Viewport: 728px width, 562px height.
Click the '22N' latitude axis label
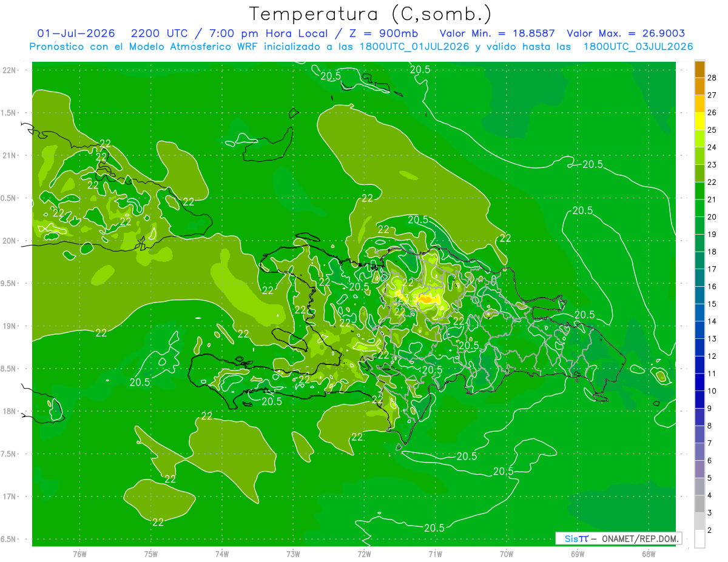click(x=9, y=70)
